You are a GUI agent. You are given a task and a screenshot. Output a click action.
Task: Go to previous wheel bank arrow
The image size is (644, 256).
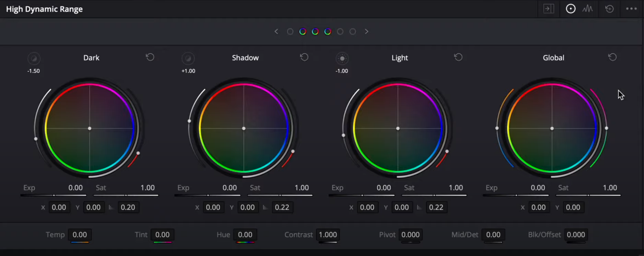click(276, 31)
